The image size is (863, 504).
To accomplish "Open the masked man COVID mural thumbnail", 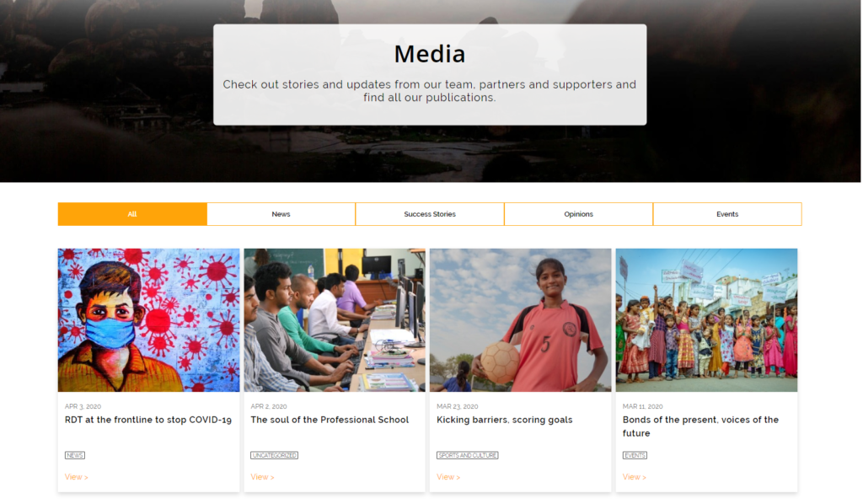I will coord(148,320).
